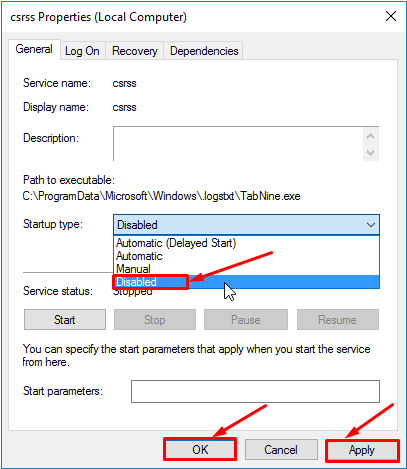The width and height of the screenshot is (407, 469).
Task: Click description scrollbar down arrow
Action: [370, 153]
